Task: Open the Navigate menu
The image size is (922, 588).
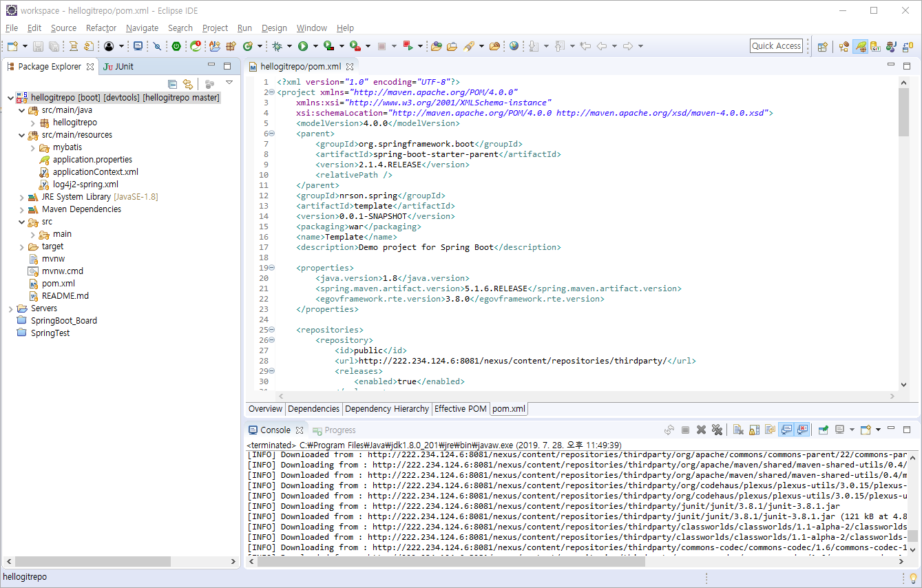Action: [x=142, y=28]
